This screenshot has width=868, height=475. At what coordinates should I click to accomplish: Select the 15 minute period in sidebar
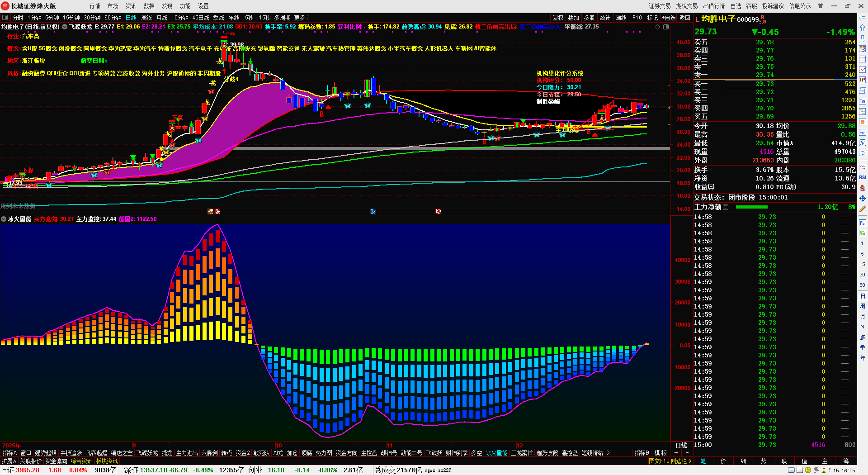click(863, 264)
